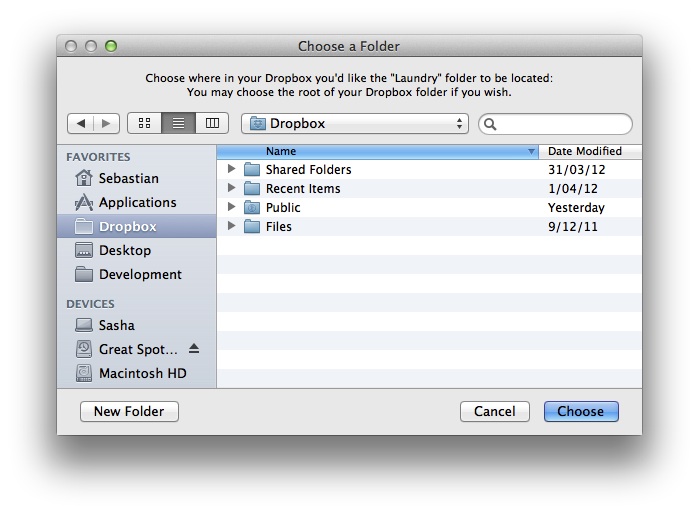Image resolution: width=699 pixels, height=514 pixels.
Task: Select Applications in the Favorites sidebar
Action: point(137,202)
